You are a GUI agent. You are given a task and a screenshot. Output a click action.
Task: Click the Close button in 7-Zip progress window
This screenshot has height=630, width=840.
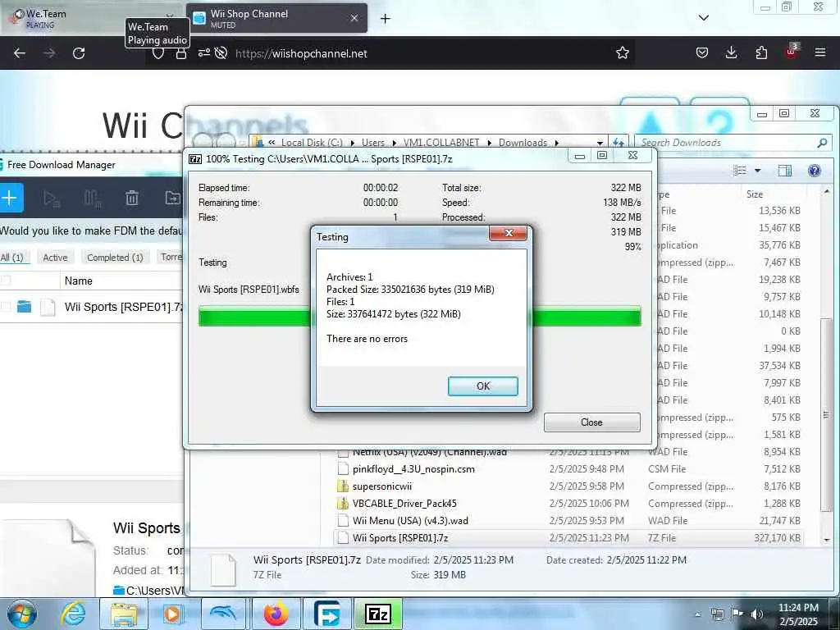pos(591,422)
